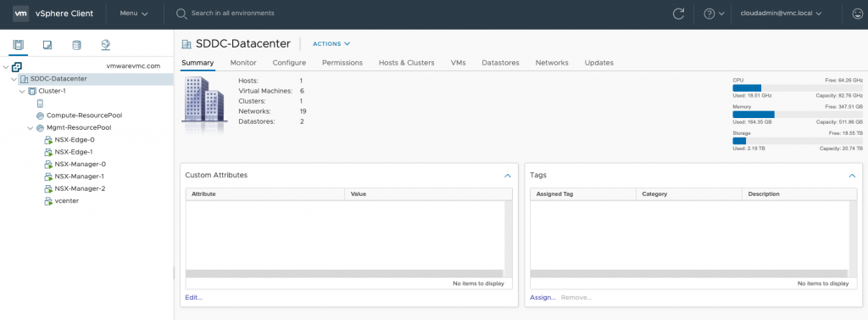Open the Hosts & Clusters tab

[x=406, y=63]
